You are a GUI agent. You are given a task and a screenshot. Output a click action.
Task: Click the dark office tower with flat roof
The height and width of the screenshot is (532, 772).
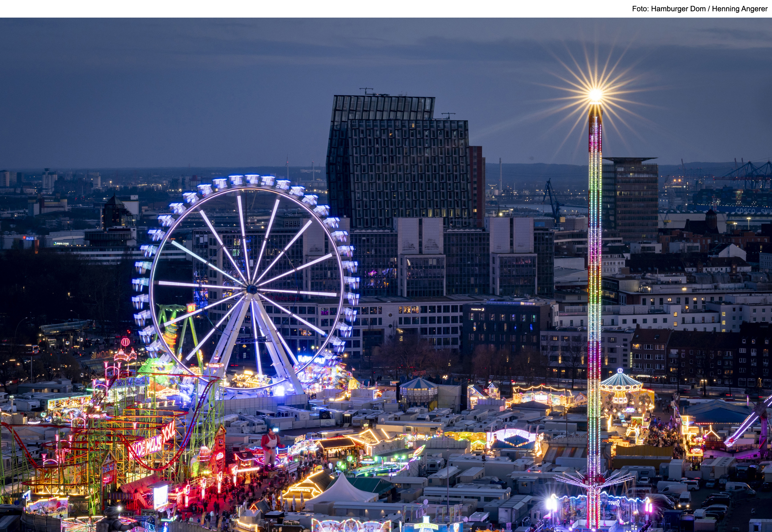[630, 197]
